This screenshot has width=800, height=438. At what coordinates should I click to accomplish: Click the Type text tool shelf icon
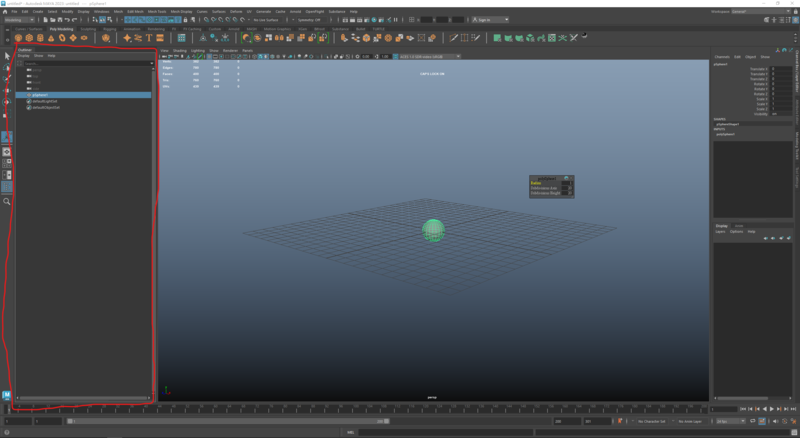tap(148, 38)
